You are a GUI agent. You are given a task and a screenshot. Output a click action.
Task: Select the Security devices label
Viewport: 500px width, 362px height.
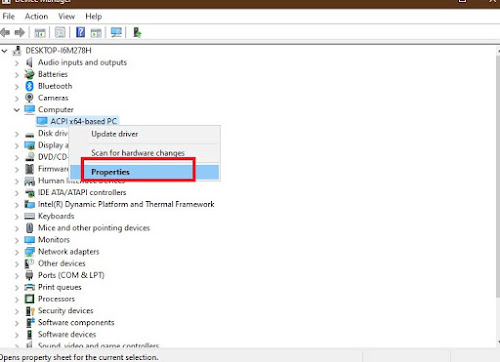[65, 311]
